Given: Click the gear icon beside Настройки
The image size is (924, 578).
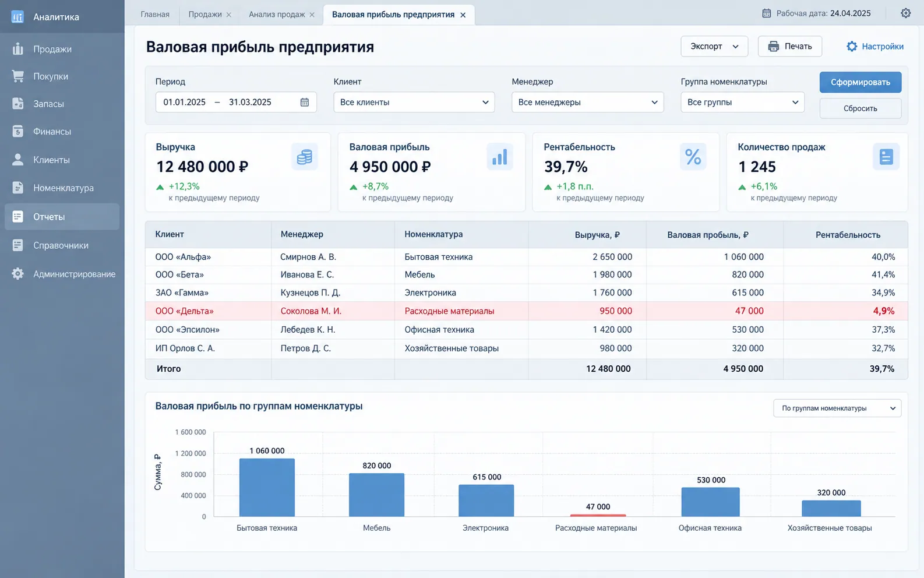Looking at the screenshot, I should coord(852,47).
